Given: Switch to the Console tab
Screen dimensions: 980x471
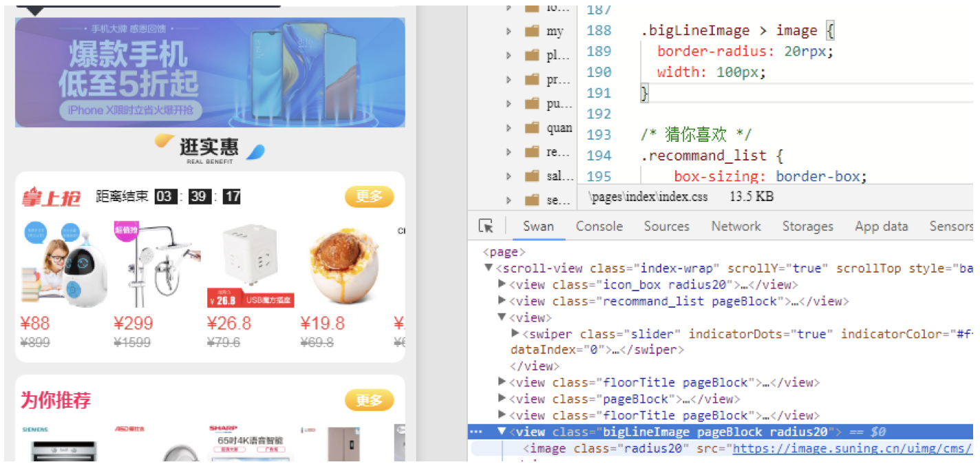Looking at the screenshot, I should 599,226.
